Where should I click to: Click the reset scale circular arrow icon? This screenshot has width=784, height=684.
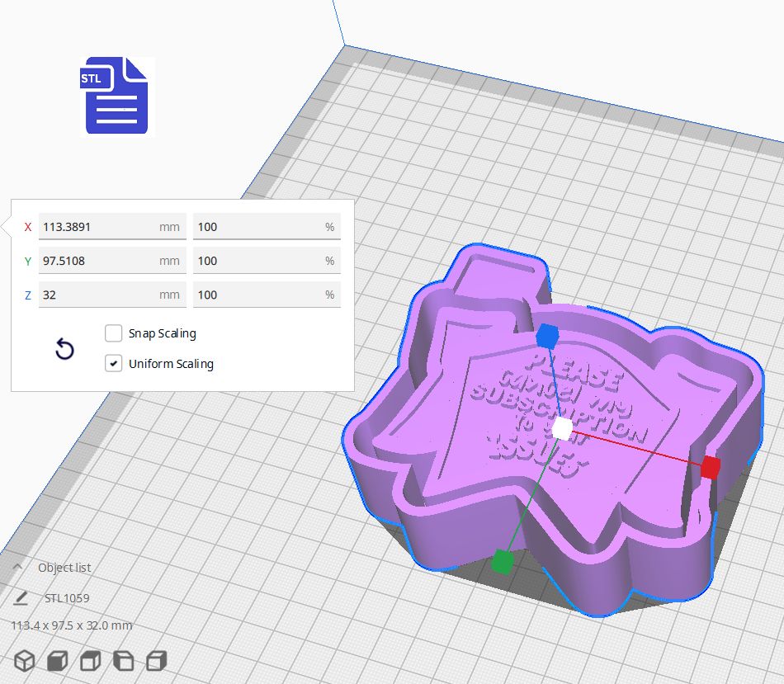click(64, 350)
